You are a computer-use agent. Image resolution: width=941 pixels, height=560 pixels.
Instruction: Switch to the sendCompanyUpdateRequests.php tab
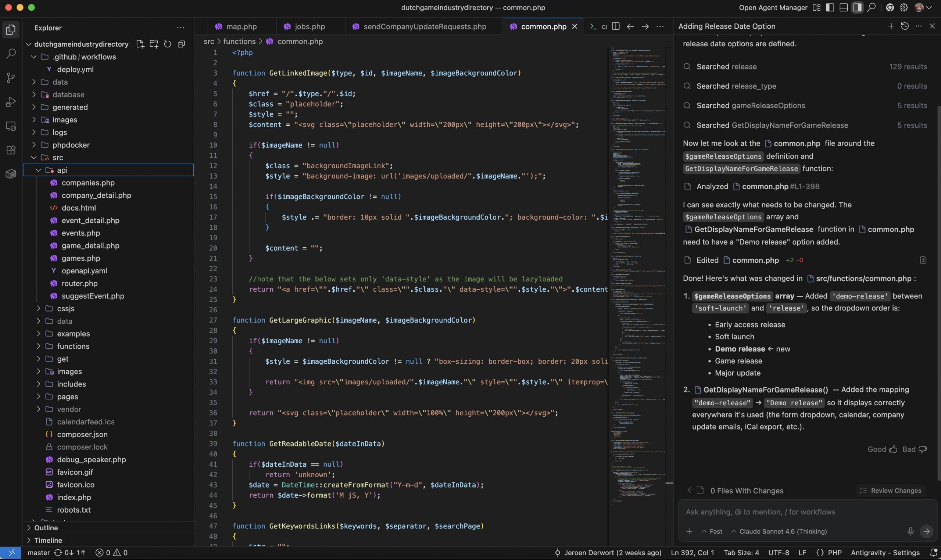coord(424,26)
